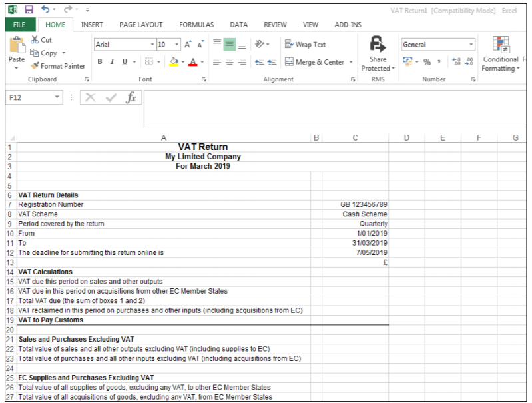Toggle Bold formatting
Viewport: 532px width, 403px height.
coord(100,61)
